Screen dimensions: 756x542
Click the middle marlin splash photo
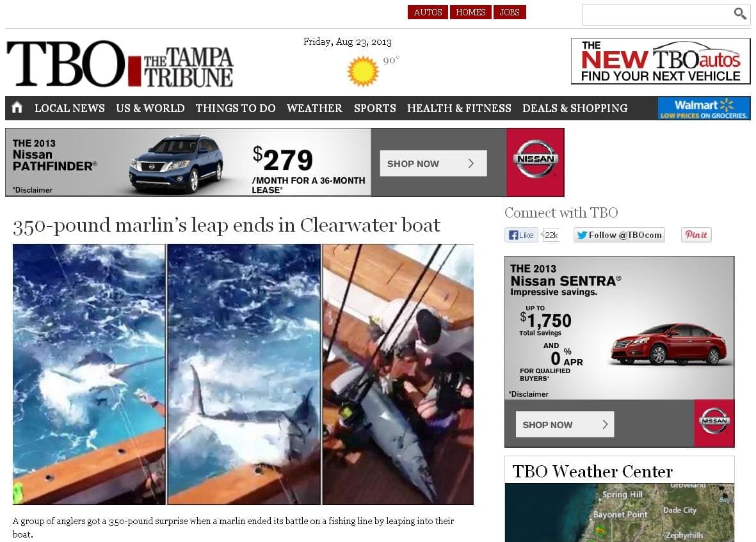click(244, 374)
